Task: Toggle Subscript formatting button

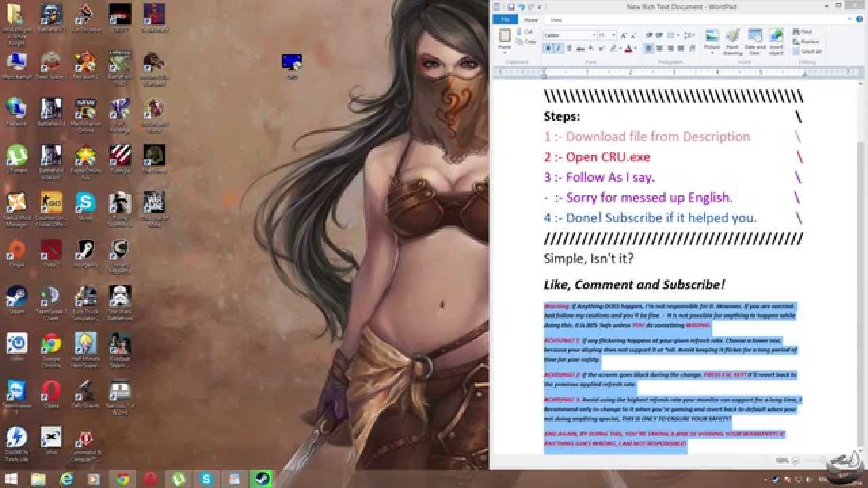Action: (591, 48)
